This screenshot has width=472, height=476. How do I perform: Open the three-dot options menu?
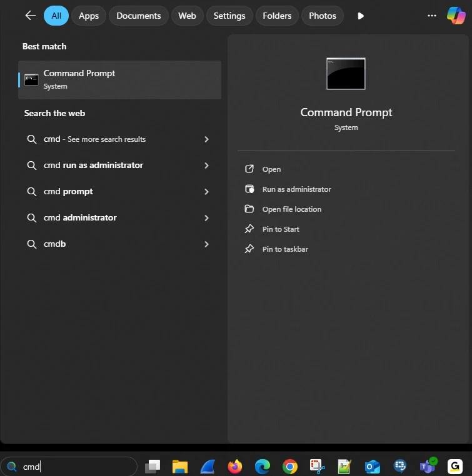point(431,16)
